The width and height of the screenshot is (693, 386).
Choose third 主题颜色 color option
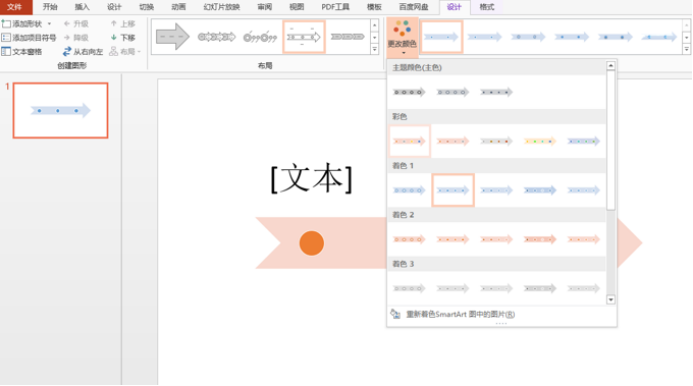click(x=496, y=92)
